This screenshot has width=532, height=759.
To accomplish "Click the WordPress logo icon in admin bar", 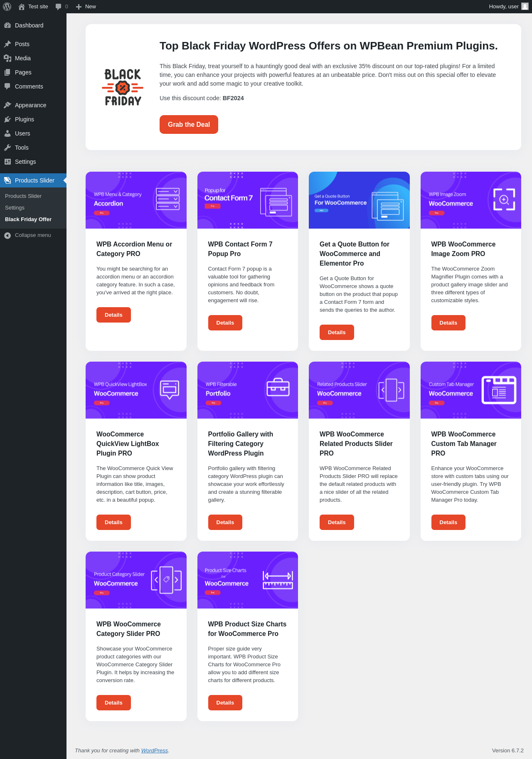I will click(7, 7).
